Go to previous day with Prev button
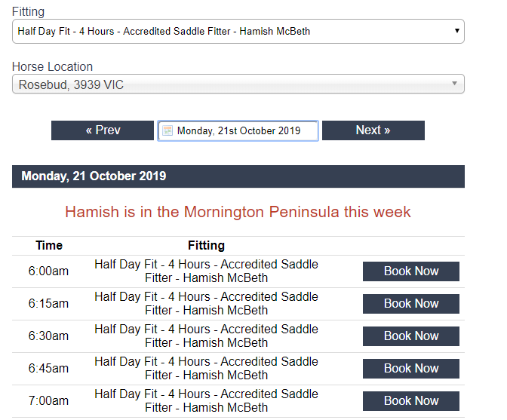Screen dimensions: 507x420 (103, 130)
